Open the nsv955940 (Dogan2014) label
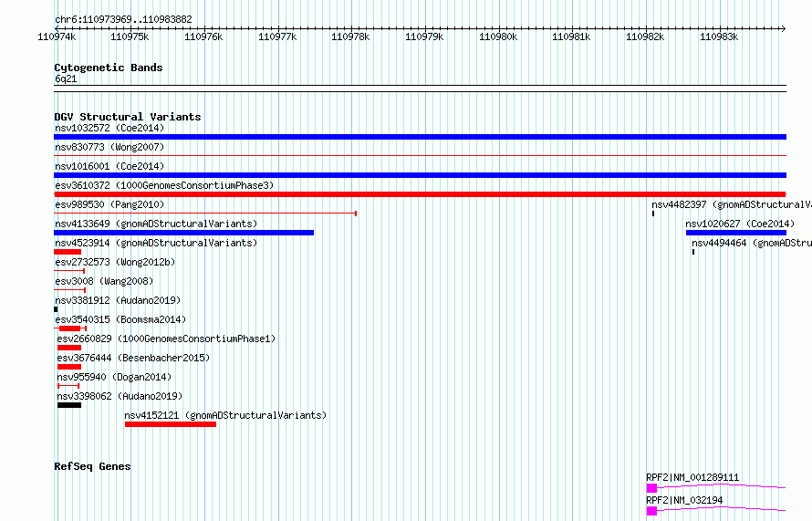 pos(114,377)
